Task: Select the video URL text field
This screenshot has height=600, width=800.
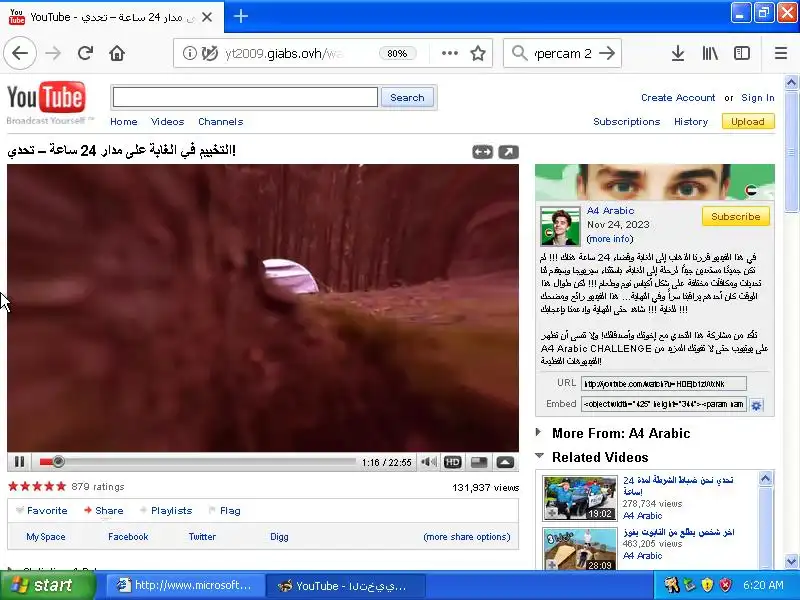Action: coord(663,384)
